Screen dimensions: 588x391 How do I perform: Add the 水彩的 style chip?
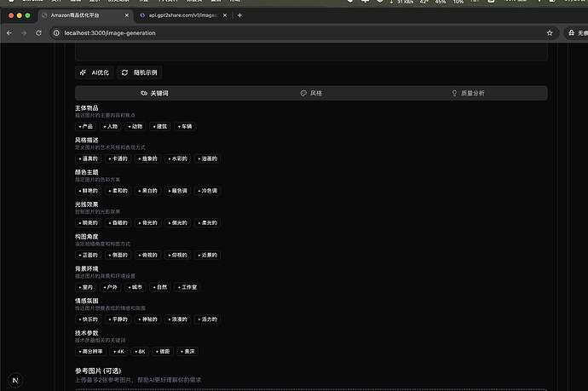tap(178, 158)
